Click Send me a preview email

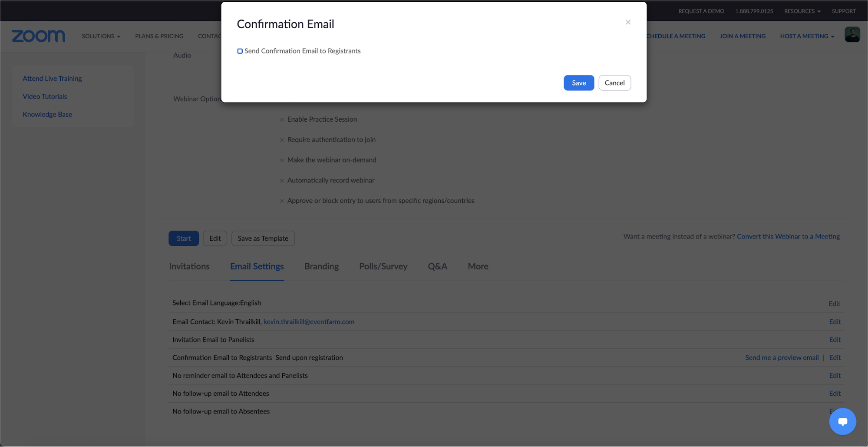coord(782,358)
